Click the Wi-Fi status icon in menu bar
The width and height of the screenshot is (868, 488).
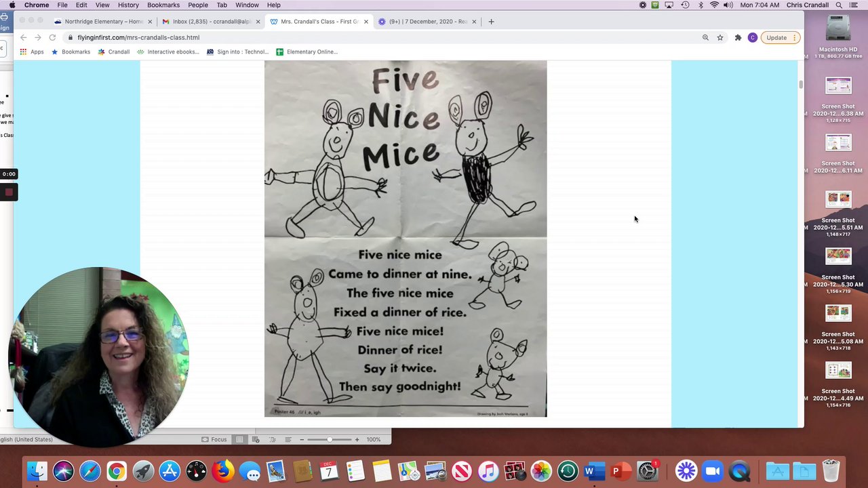(714, 5)
